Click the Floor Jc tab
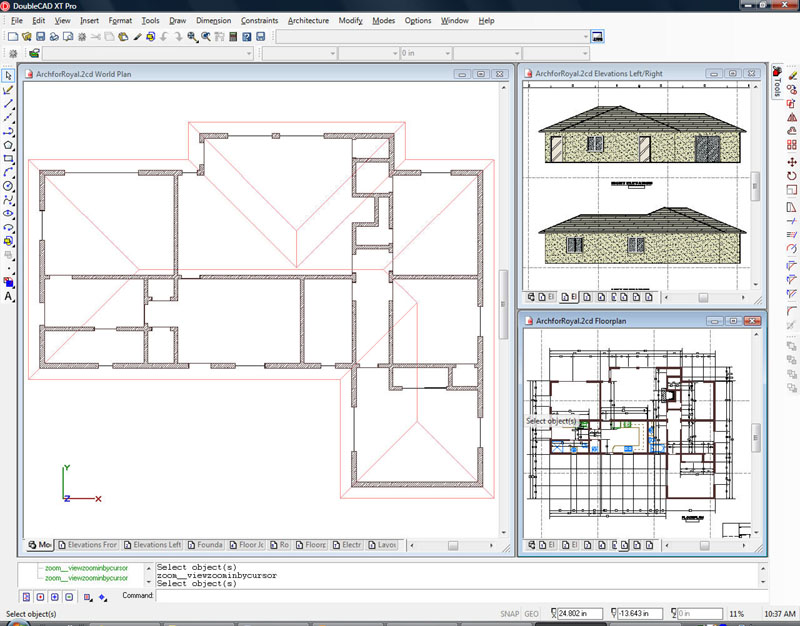Image resolution: width=800 pixels, height=626 pixels. click(x=246, y=545)
